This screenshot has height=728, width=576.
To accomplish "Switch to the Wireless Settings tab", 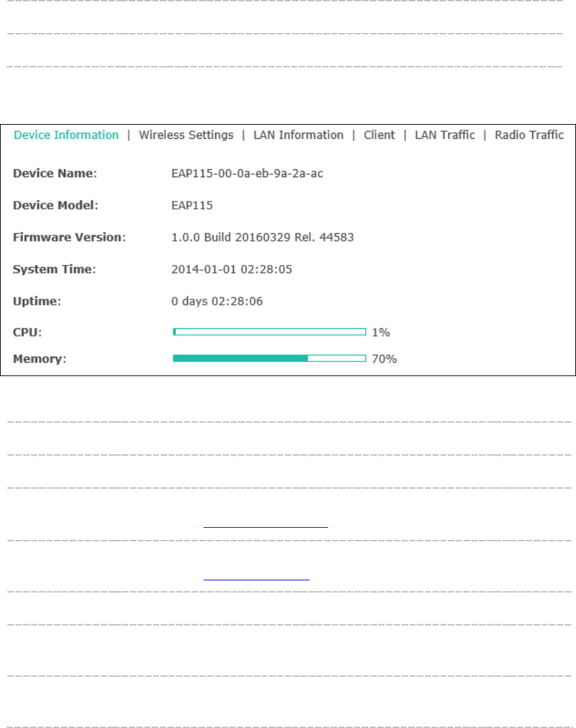I will (x=185, y=135).
